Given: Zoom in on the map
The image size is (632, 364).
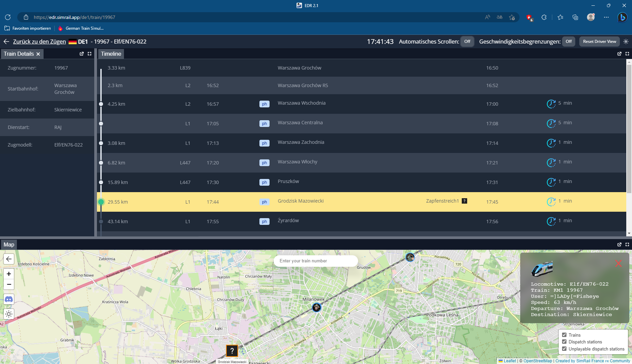Looking at the screenshot, I should [x=9, y=274].
